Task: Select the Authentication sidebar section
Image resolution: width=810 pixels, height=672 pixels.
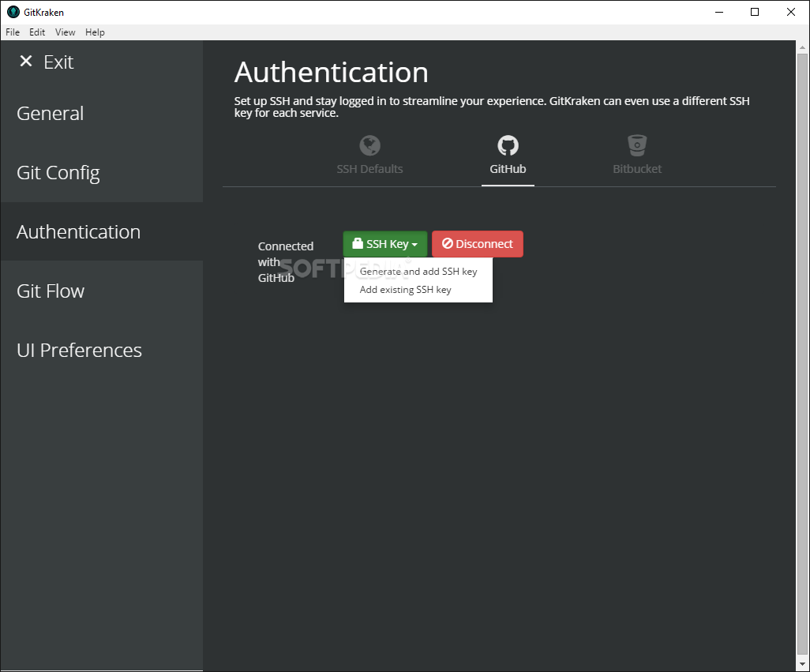Action: click(x=101, y=231)
